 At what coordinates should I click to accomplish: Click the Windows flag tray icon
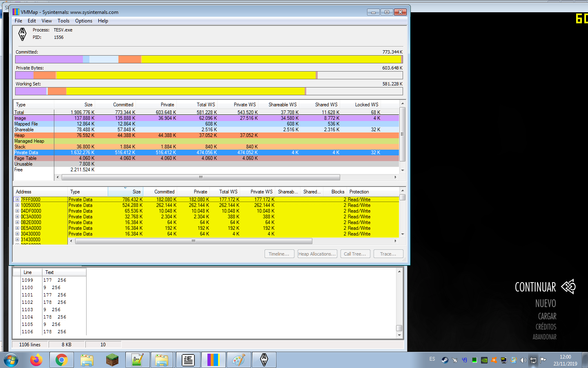513,360
